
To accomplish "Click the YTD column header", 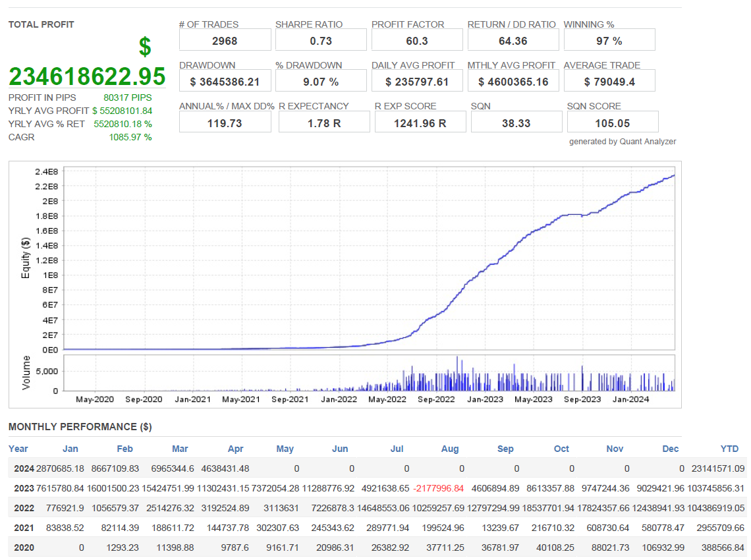I will click(729, 449).
